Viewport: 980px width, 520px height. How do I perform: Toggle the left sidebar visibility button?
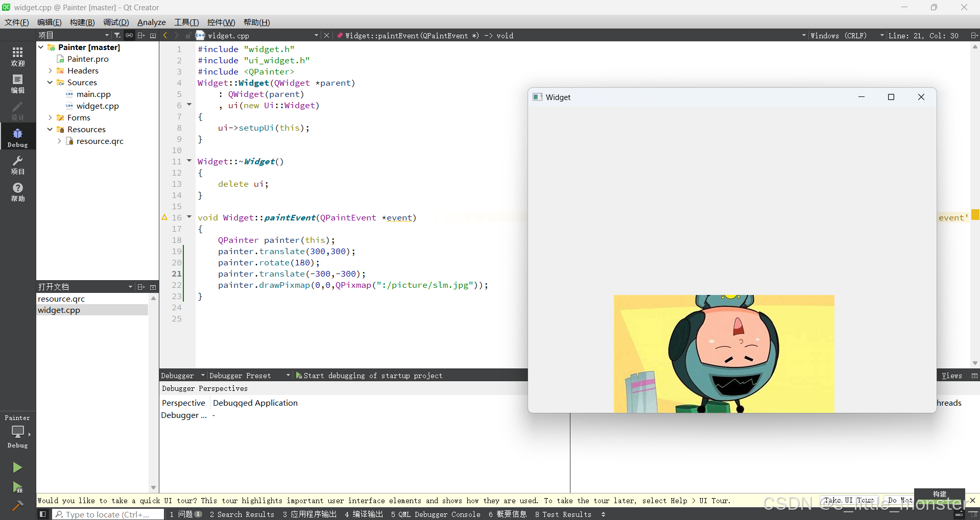(x=43, y=514)
